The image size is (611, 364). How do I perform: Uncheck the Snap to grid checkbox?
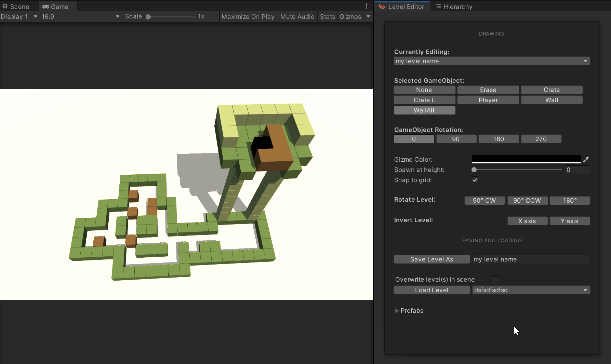(475, 180)
